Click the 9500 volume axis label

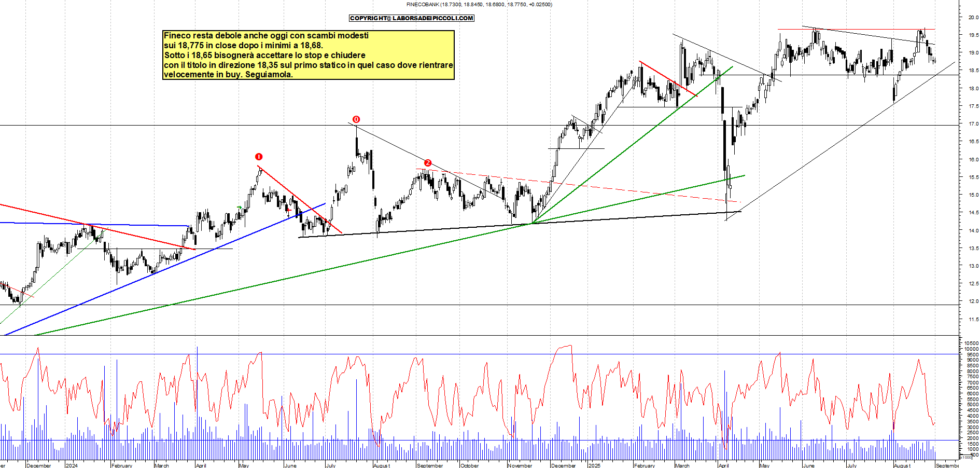click(x=973, y=355)
